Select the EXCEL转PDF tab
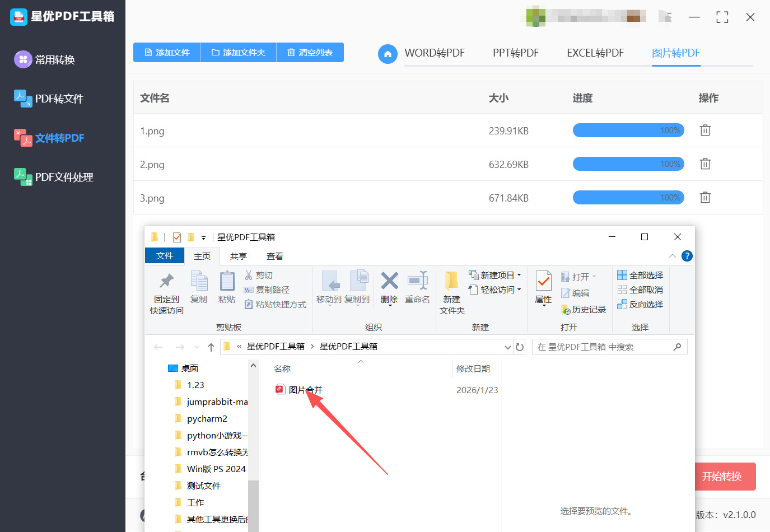This screenshot has height=532, width=770. 595,53
